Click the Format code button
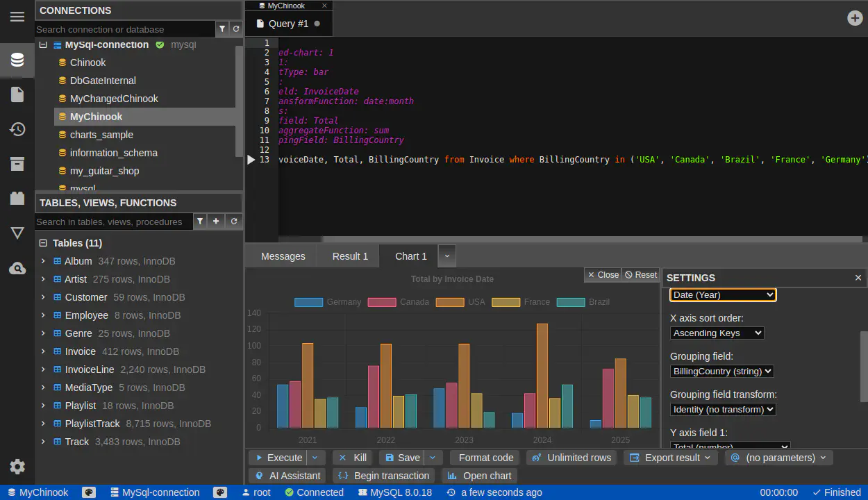Image resolution: width=868 pixels, height=500 pixels. coord(486,458)
